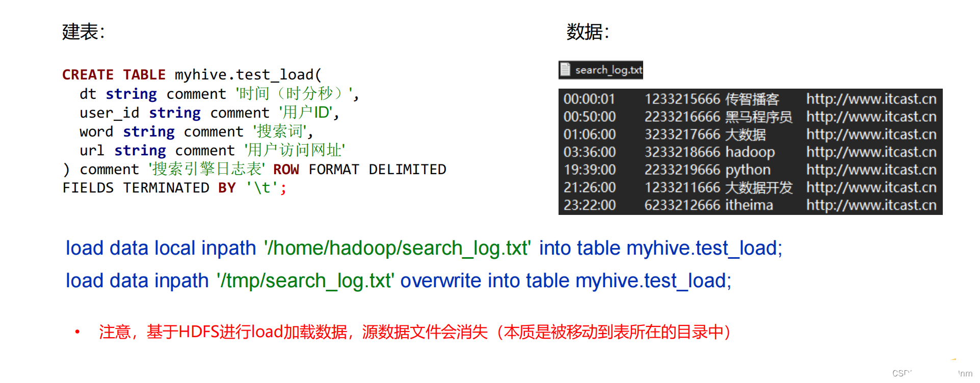980x383 pixels.
Task: Click the search word 大数据开发
Action: tap(759, 187)
